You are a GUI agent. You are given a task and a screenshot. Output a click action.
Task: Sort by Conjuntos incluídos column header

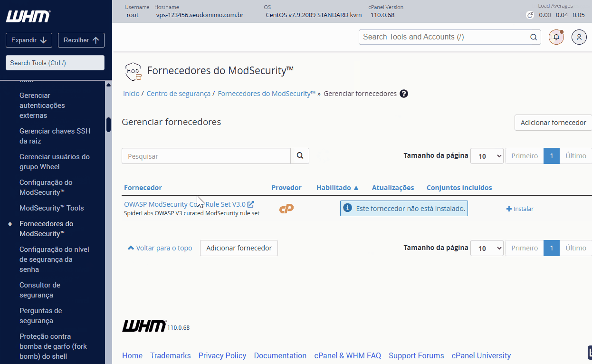click(459, 188)
